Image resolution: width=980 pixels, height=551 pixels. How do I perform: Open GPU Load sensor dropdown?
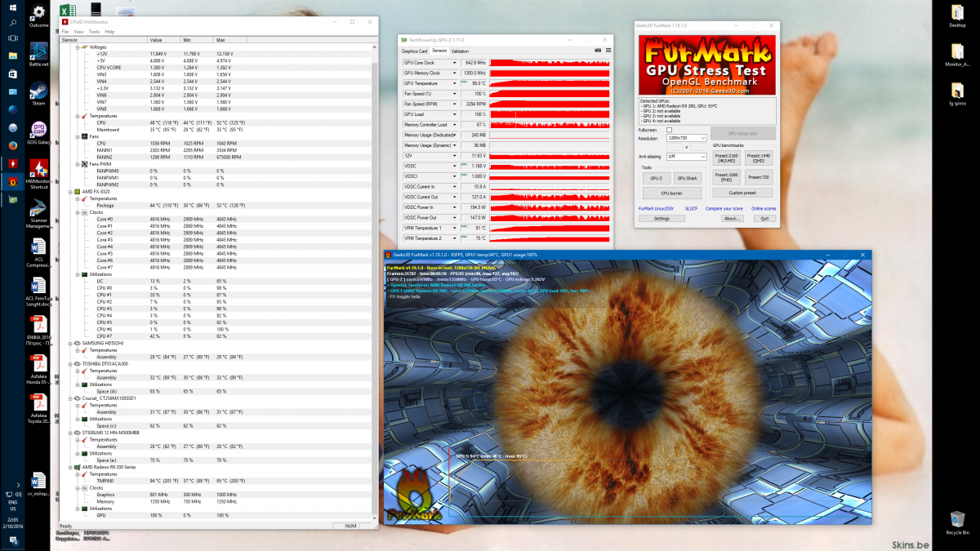click(x=456, y=114)
